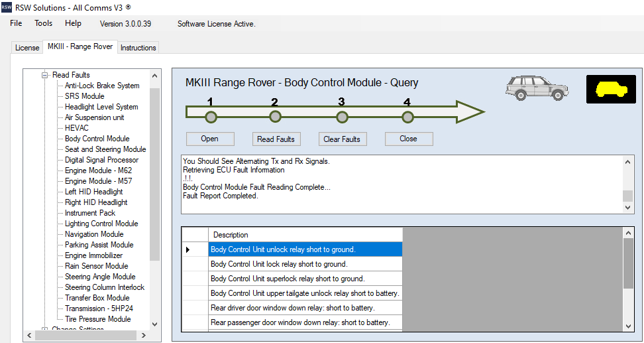This screenshot has height=343, width=644.
Task: Select SRS Module in tree
Action: 85,96
